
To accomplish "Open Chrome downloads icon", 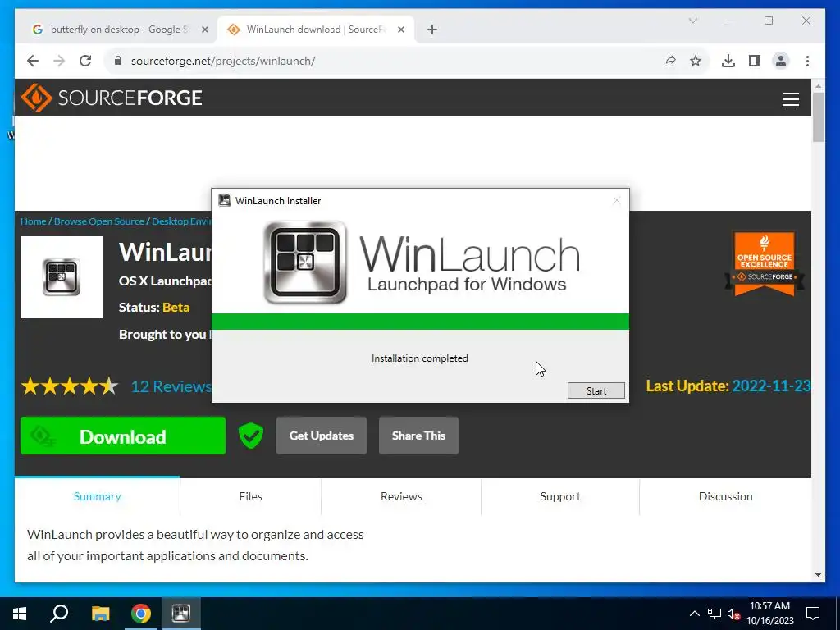I will 728,61.
